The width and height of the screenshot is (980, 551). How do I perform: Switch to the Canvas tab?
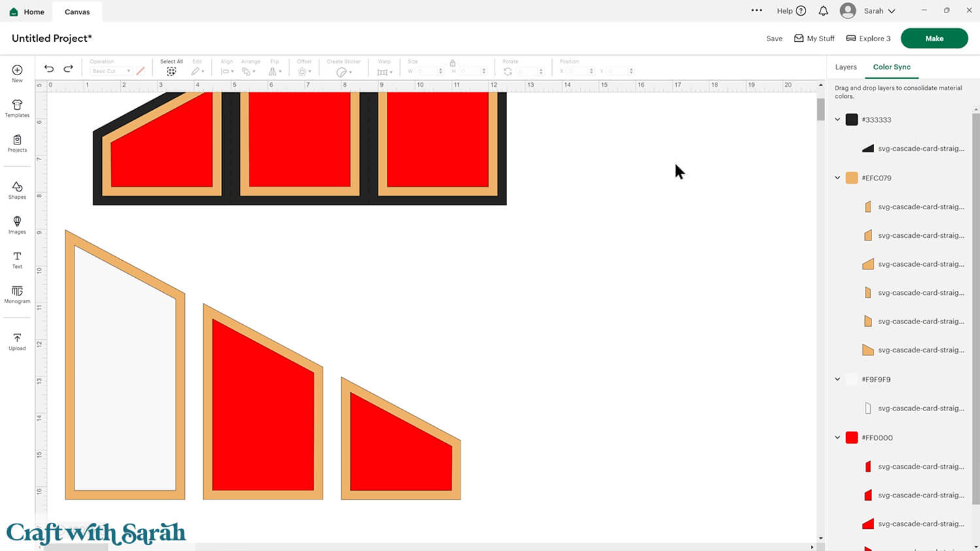tap(77, 12)
